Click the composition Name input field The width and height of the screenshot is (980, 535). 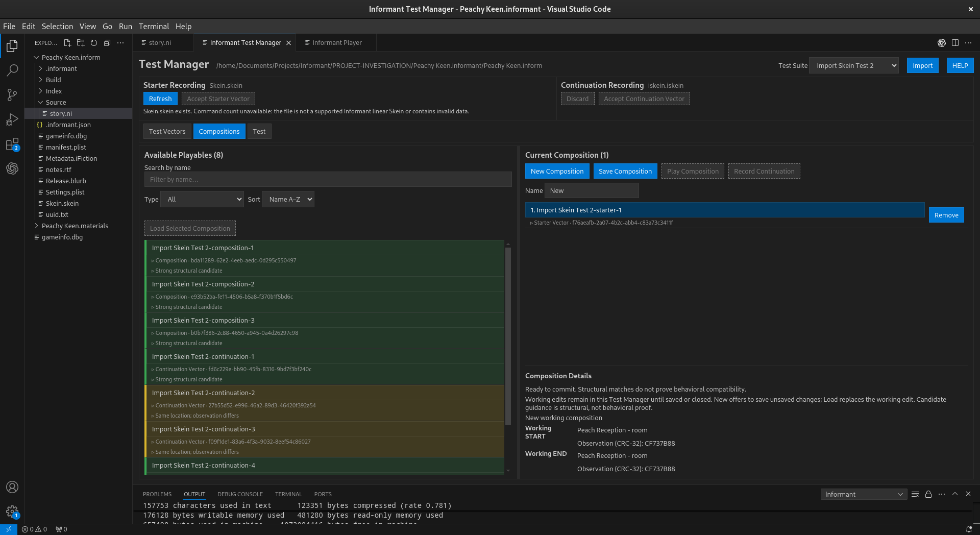[592, 190]
